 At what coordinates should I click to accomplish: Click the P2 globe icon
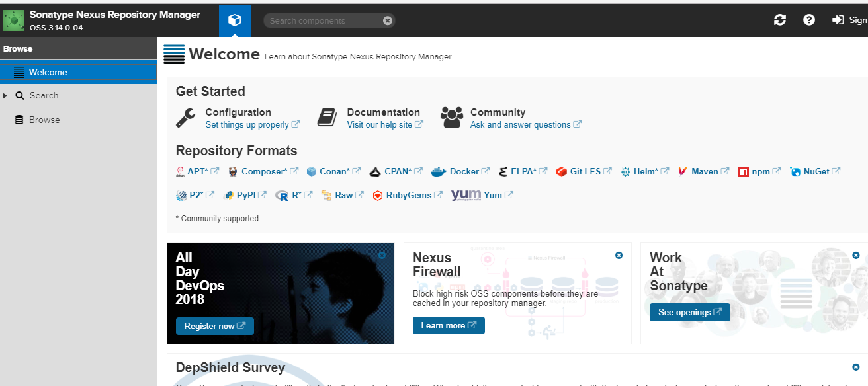[x=181, y=196]
